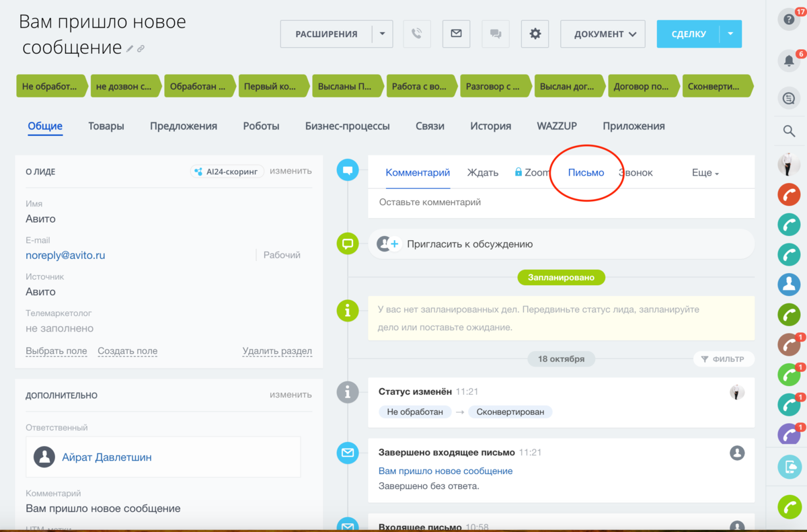Viewport: 807px width, 532px height.
Task: Click Пригласить к обсуждению field
Action: tap(561, 244)
